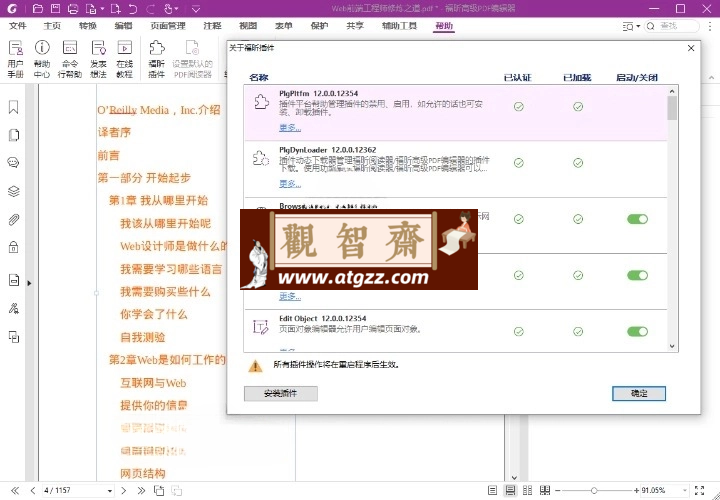720x500 pixels.
Task: Open the Layers panel icon in sidebar
Action: 14,191
